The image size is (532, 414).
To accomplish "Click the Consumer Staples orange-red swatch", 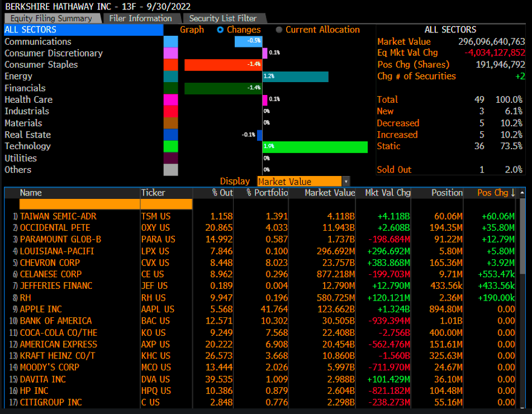I will pyautogui.click(x=170, y=65).
